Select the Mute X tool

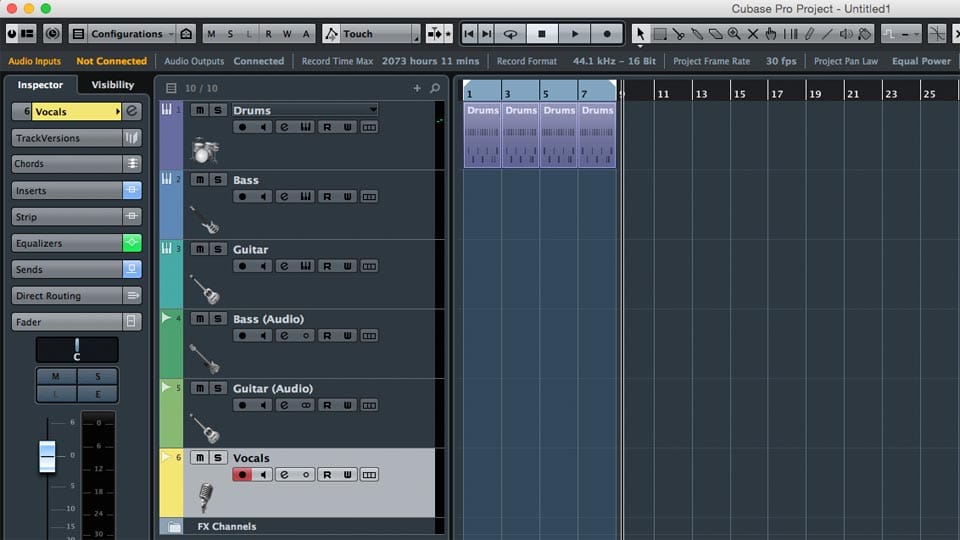point(753,34)
